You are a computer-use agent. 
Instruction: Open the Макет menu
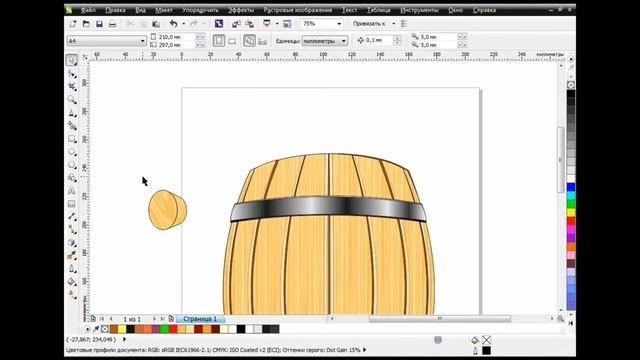[x=164, y=10]
